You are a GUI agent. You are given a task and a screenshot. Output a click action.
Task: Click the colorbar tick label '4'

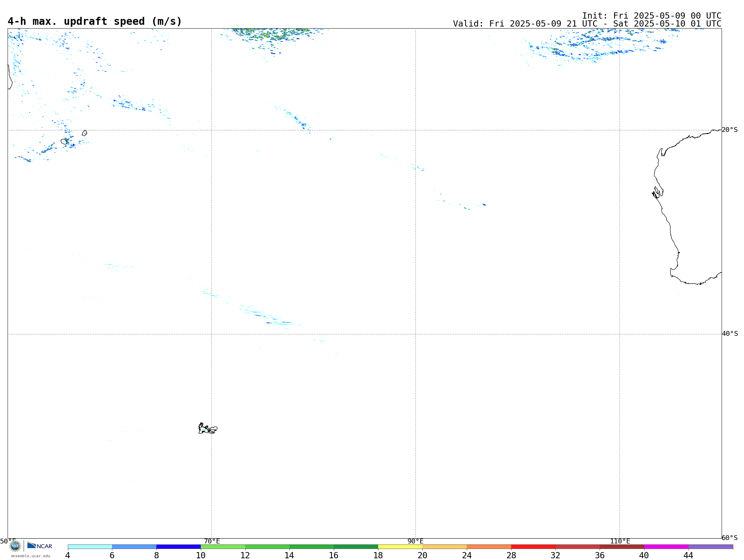pos(68,556)
